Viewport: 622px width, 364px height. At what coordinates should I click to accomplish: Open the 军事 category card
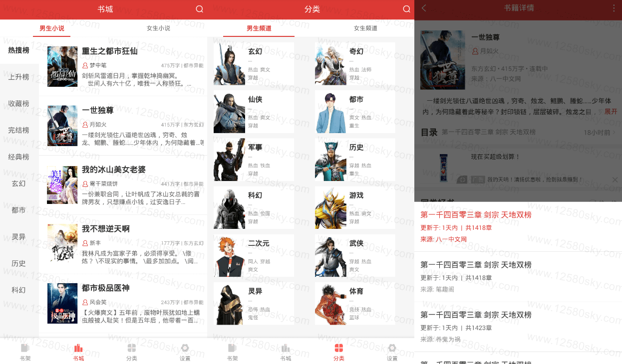254,160
